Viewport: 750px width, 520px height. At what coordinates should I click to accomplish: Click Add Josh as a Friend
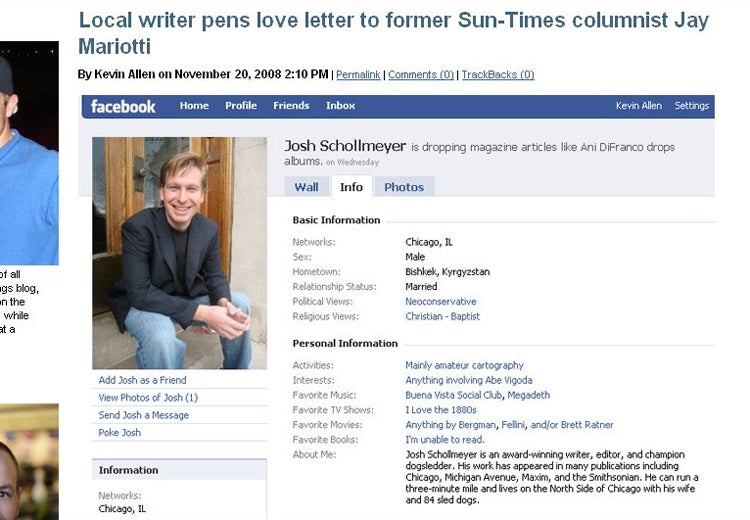tap(143, 380)
